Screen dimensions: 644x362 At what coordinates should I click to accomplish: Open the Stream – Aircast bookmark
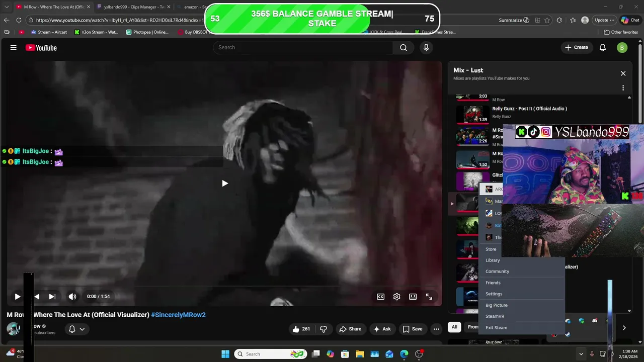49,32
